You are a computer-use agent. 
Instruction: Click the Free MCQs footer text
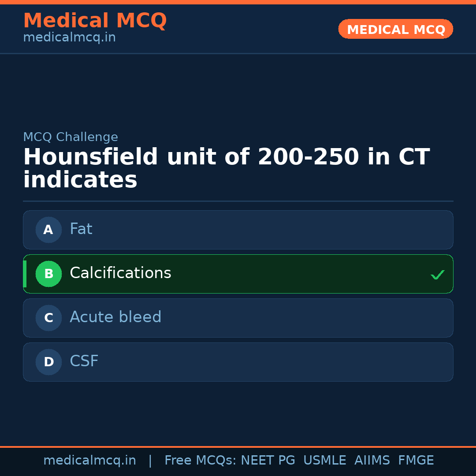[201, 461]
